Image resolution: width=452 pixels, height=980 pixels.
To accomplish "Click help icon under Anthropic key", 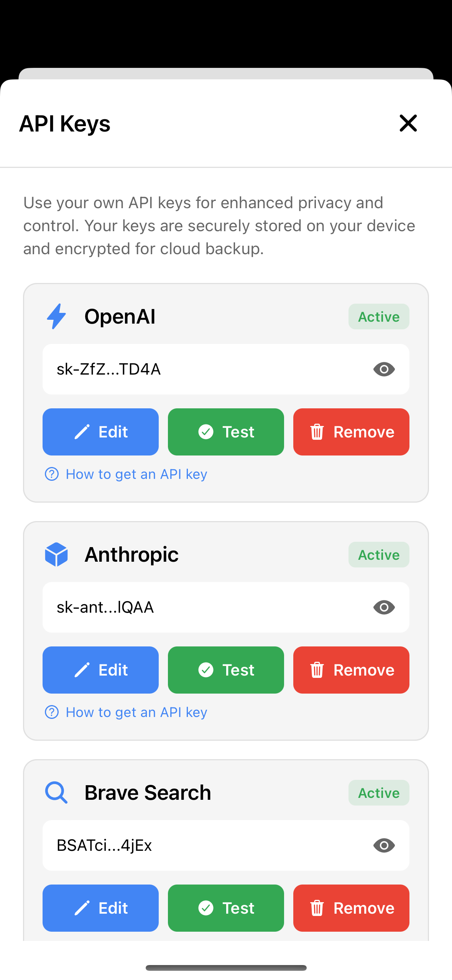I will pyautogui.click(x=52, y=712).
